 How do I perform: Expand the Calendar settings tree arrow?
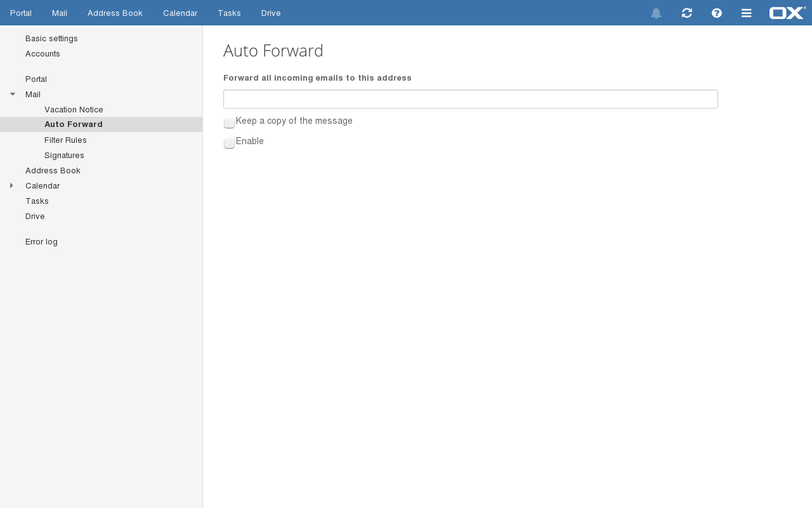coord(12,185)
